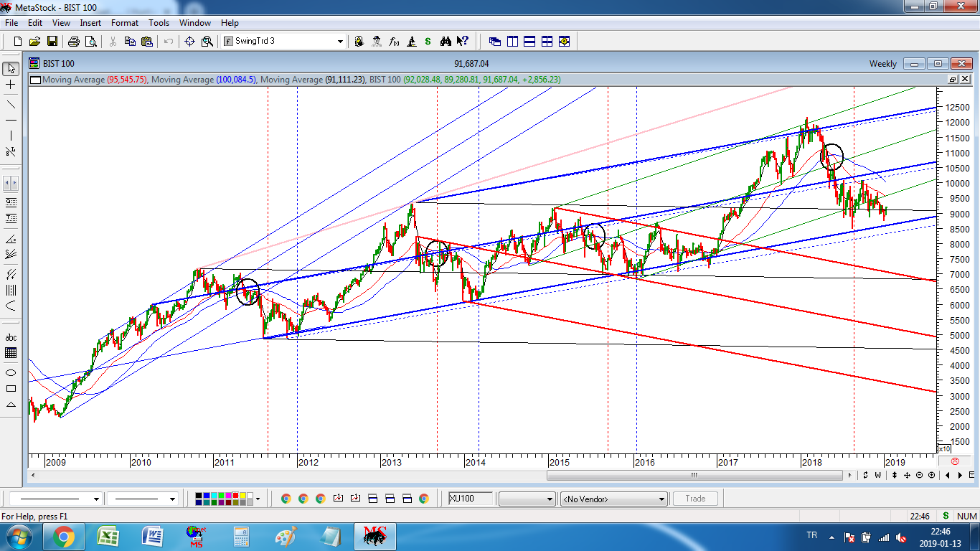Select the Trendline drawing tool
This screenshot has height=551, width=980.
coord(11,103)
